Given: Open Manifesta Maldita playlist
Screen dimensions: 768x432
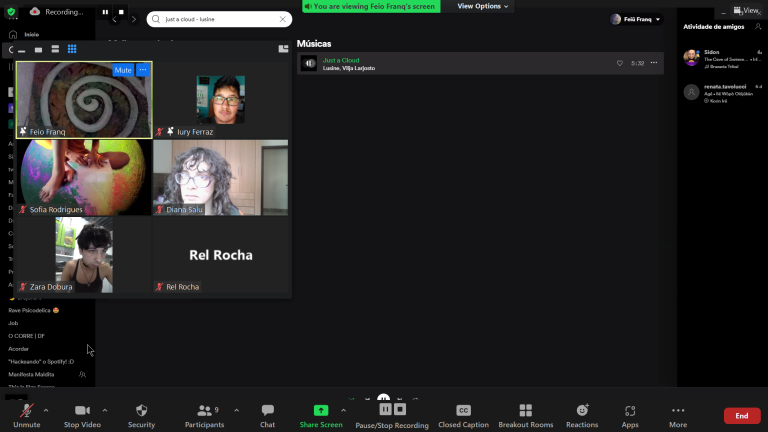Looking at the screenshot, I should [31, 374].
